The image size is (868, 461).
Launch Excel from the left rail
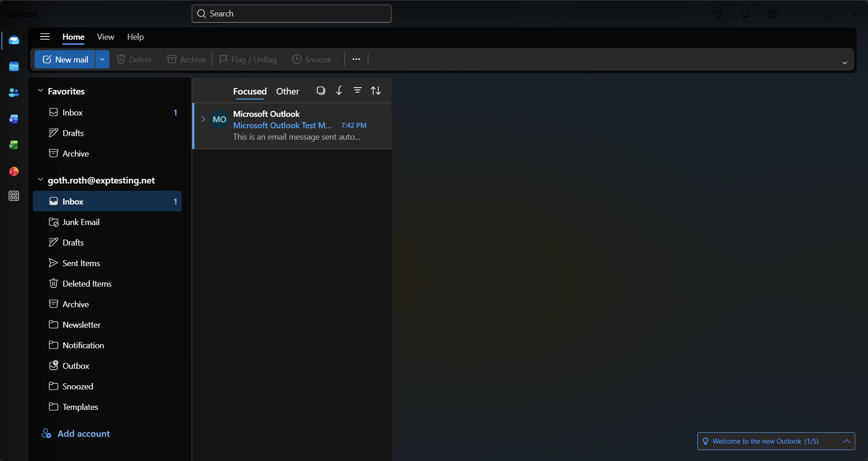tap(14, 145)
